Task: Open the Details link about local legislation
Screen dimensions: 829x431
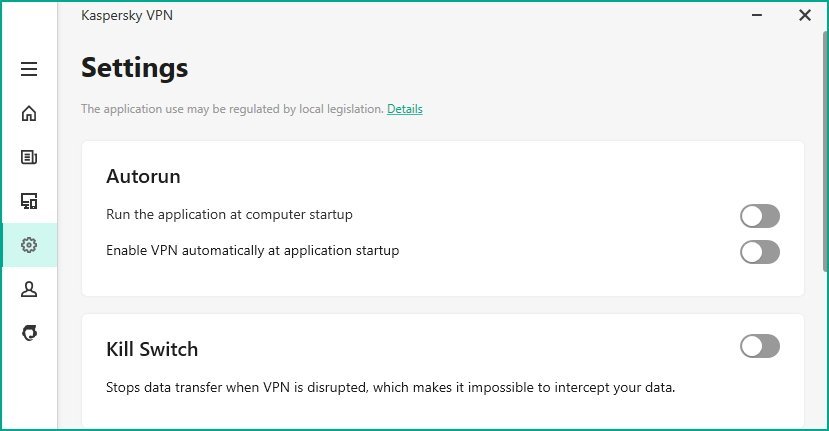Action: click(405, 109)
